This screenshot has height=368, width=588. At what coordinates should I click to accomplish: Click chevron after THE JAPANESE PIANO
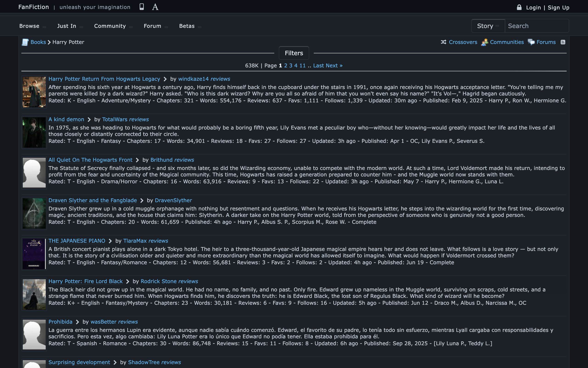110,241
